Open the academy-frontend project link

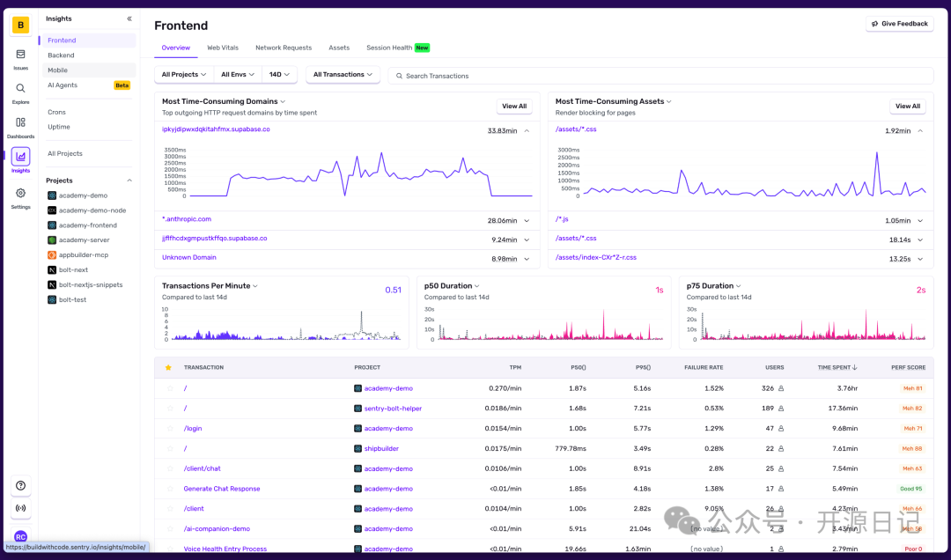coord(87,225)
